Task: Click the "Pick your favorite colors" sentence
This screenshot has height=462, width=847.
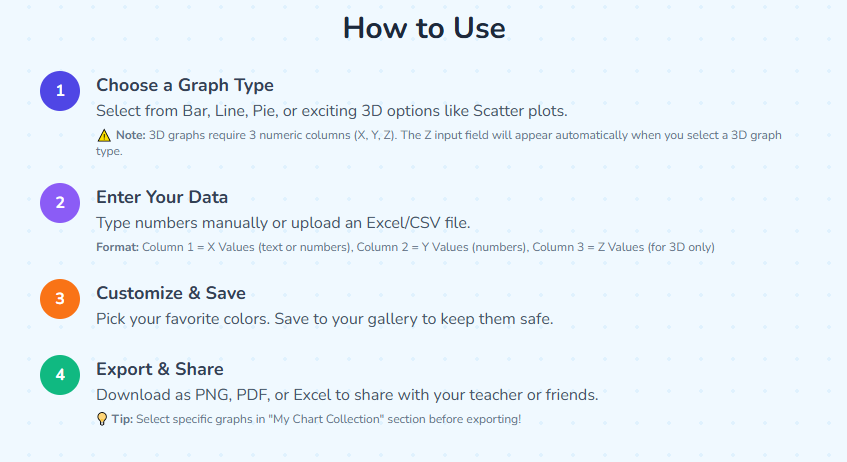Action: click(324, 318)
